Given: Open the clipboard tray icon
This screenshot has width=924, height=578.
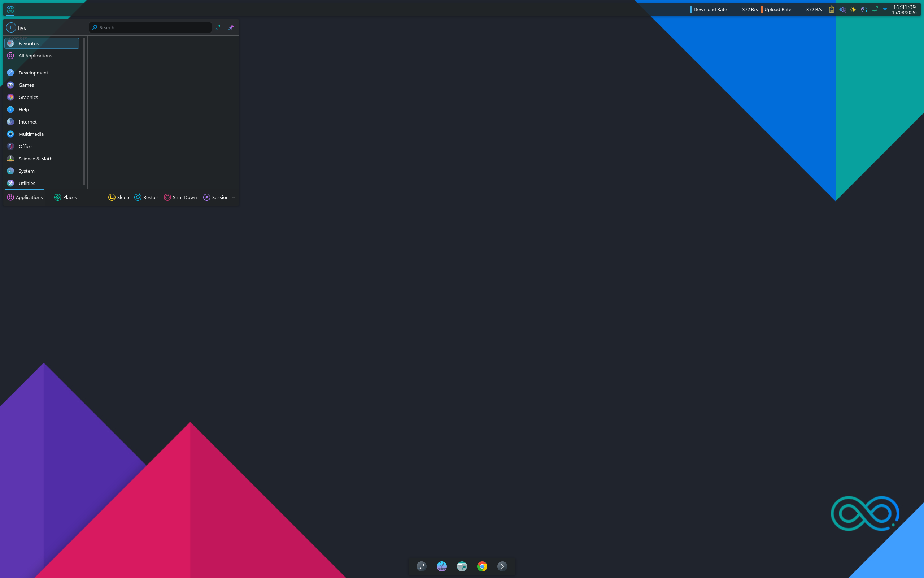Looking at the screenshot, I should click(831, 9).
